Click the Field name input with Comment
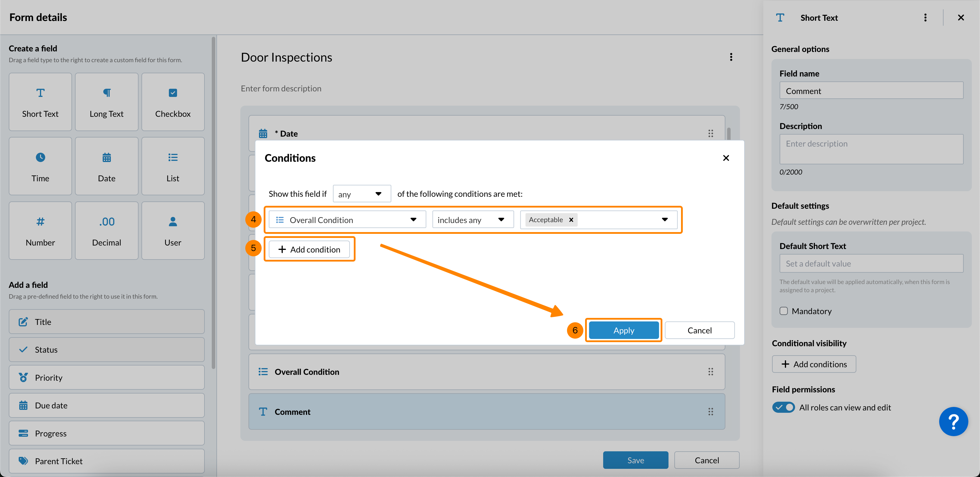980x477 pixels. [x=871, y=91]
